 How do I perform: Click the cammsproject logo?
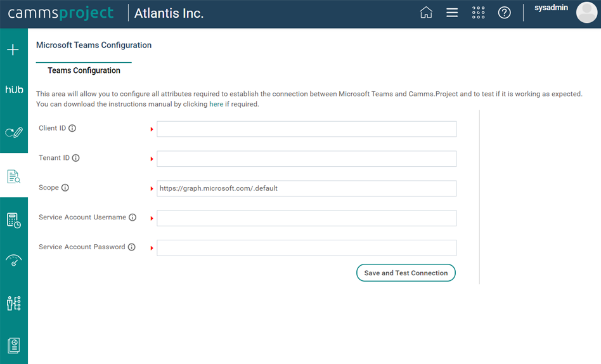click(x=61, y=13)
